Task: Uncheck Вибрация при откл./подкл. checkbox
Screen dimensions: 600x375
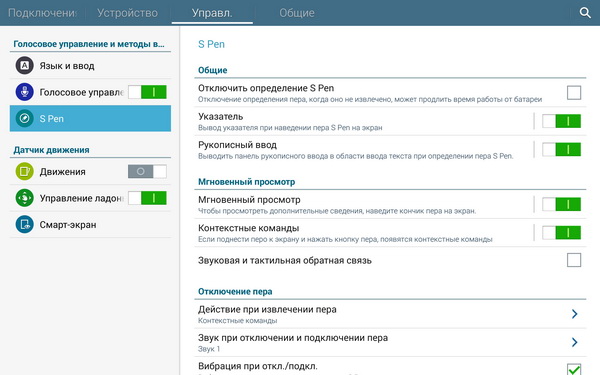Action: coord(574,369)
